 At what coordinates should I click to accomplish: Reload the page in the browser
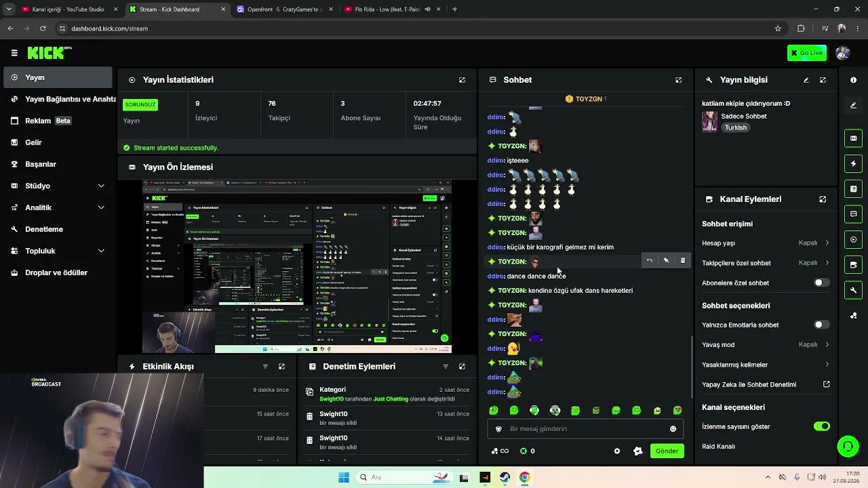43,28
